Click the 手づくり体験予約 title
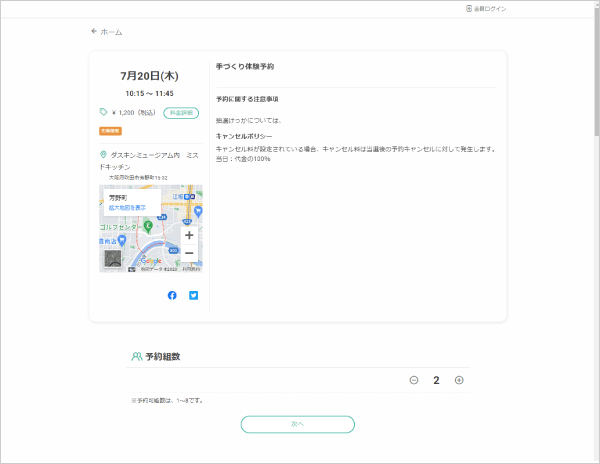Image resolution: width=600 pixels, height=464 pixels. click(x=245, y=67)
